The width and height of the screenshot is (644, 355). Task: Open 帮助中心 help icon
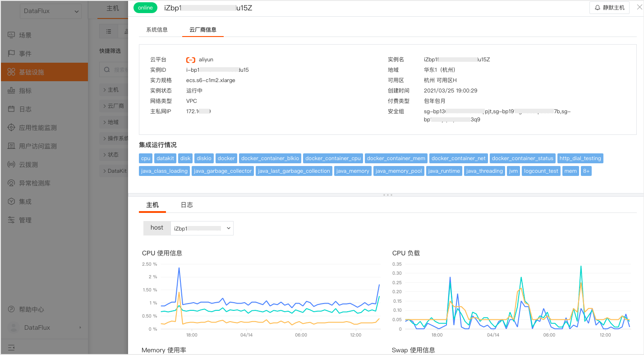tap(12, 309)
